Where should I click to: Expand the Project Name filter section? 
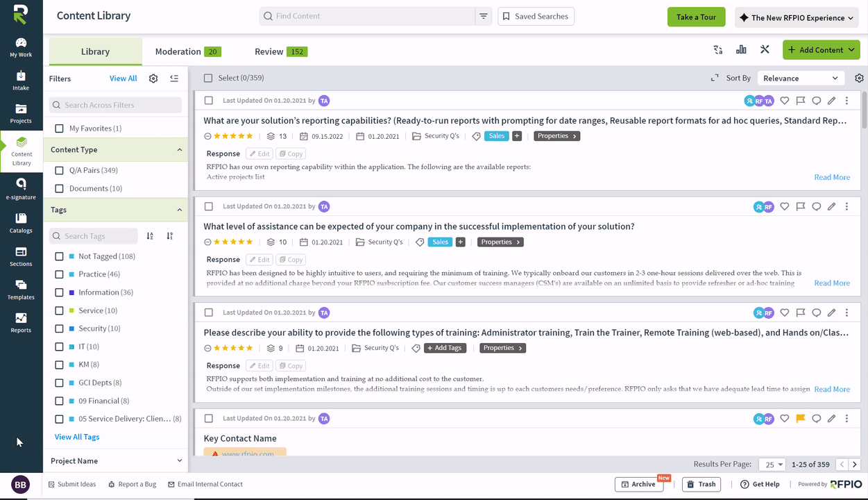tap(180, 461)
